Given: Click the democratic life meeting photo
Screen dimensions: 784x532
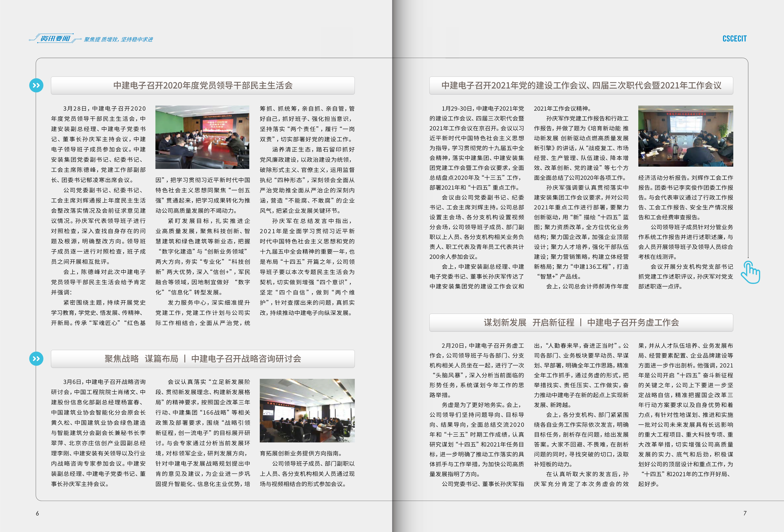Looking at the screenshot, I should tap(202, 137).
